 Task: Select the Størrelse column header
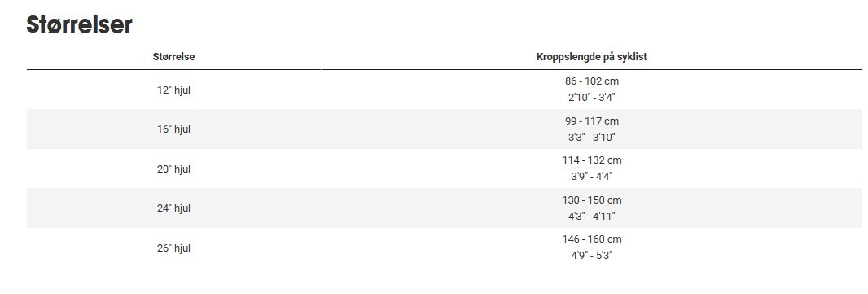point(173,56)
